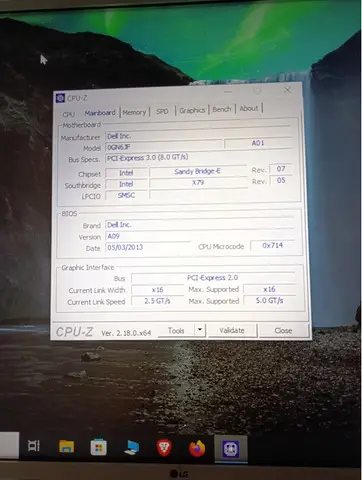The height and width of the screenshot is (480, 362).
Task: Click the taskbar search box
Action: [9, 445]
